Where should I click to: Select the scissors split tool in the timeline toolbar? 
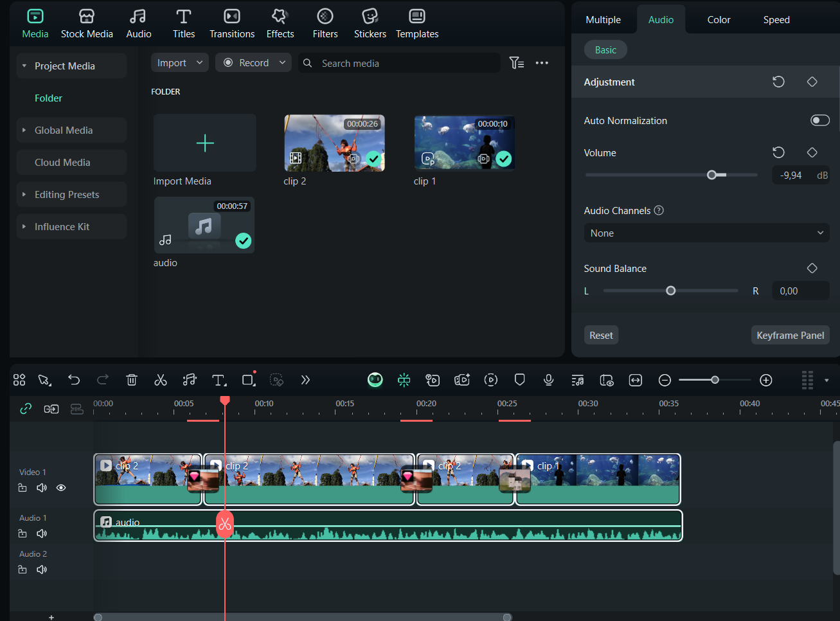click(x=160, y=380)
